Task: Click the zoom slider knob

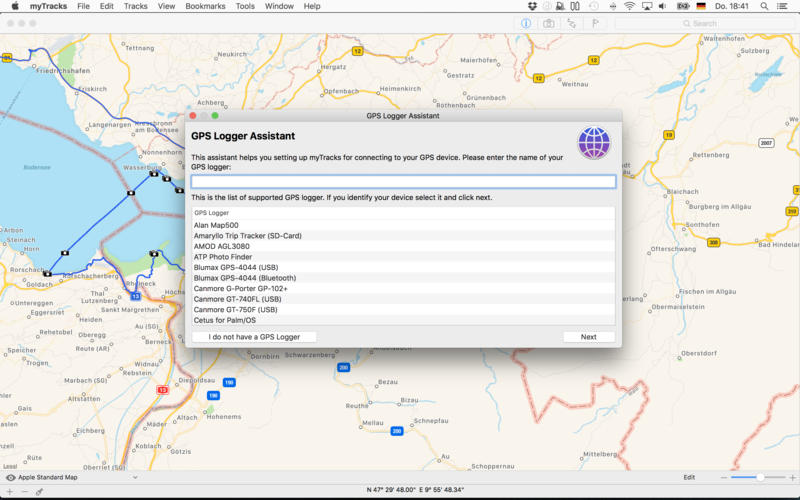Action: pos(760,478)
